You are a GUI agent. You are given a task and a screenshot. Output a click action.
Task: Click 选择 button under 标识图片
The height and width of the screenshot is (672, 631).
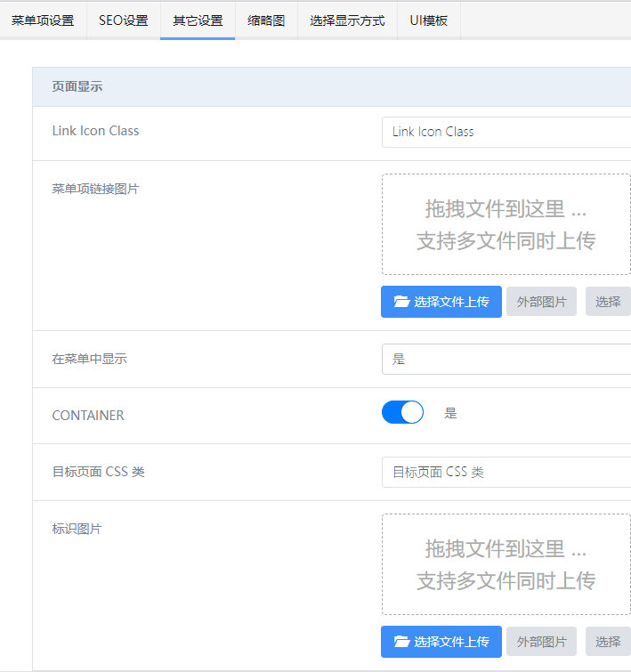608,642
